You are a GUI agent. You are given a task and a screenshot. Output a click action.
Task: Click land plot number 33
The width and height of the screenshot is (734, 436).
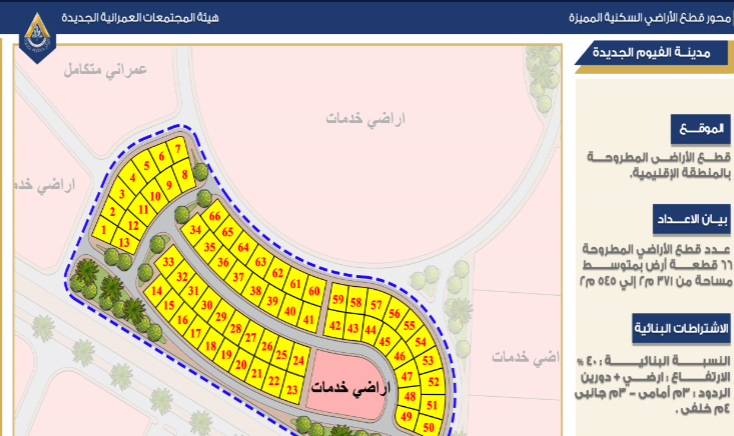[x=167, y=261]
